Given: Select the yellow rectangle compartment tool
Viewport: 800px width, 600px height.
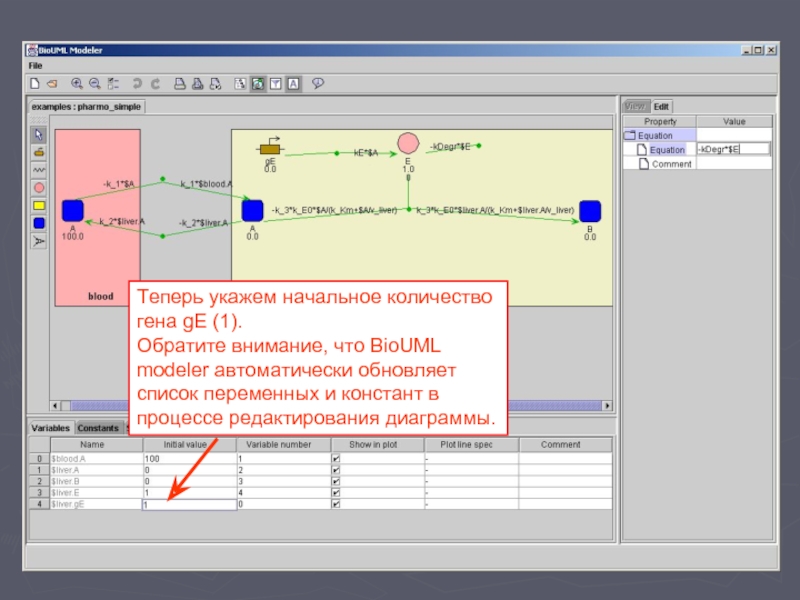Looking at the screenshot, I should click(39, 205).
